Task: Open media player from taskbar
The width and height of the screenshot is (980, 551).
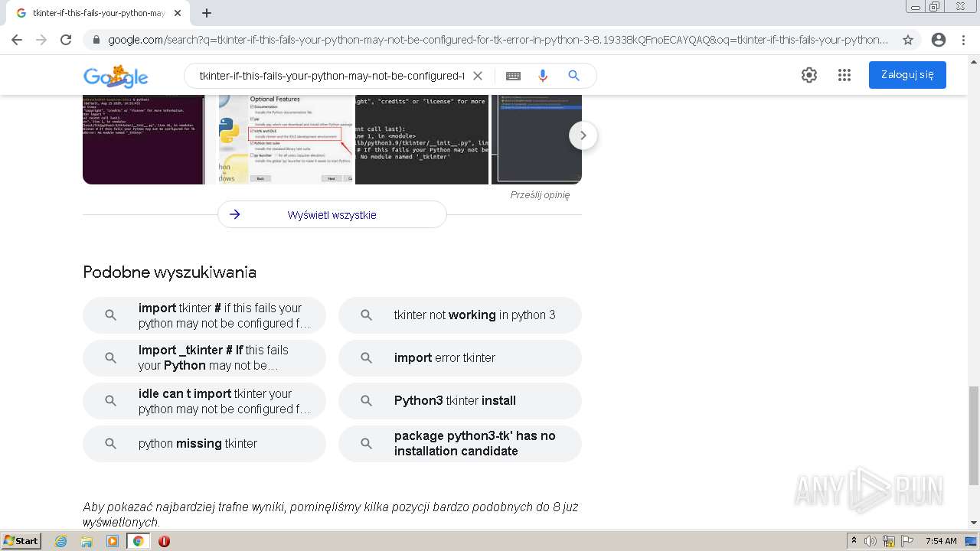Action: pos(113,541)
